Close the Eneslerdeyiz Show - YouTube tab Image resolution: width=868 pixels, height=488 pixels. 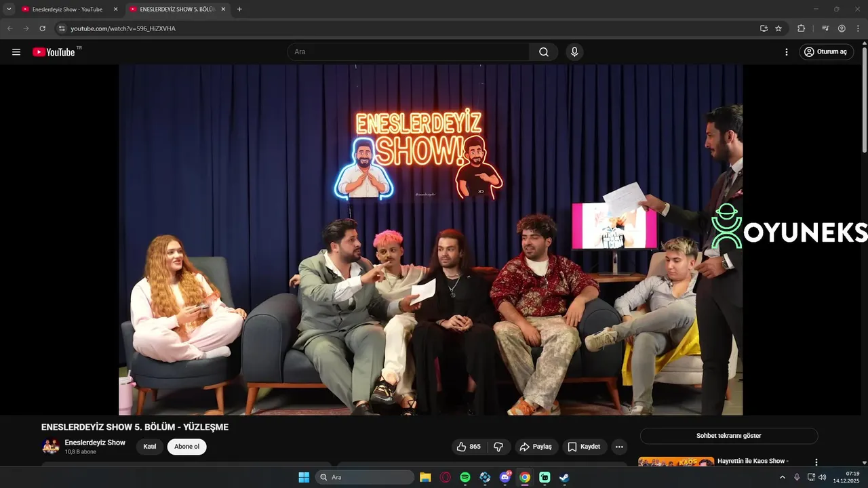click(115, 9)
